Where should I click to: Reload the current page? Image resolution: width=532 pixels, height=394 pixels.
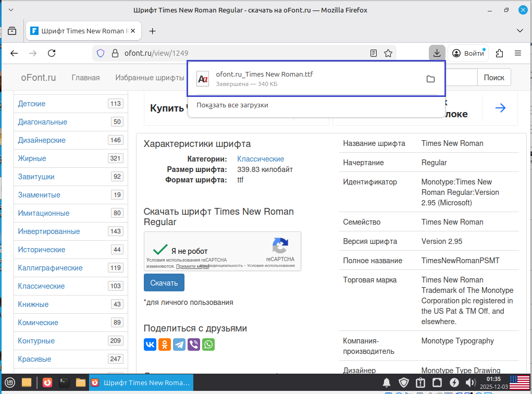[x=52, y=53]
